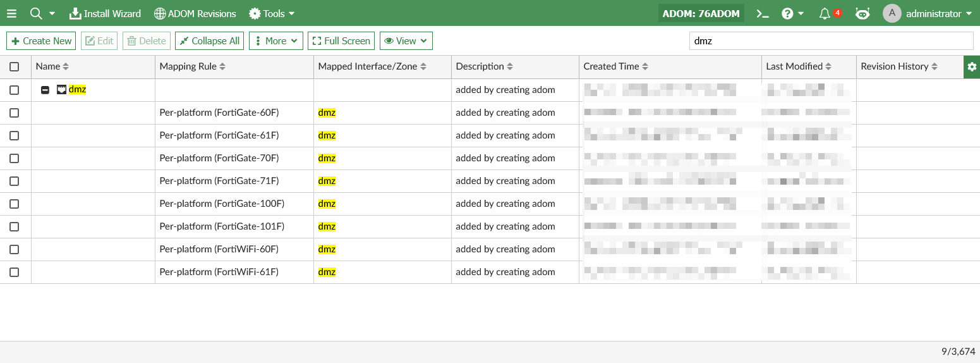This screenshot has width=980, height=363.
Task: Sort by Name column
Action: 52,66
